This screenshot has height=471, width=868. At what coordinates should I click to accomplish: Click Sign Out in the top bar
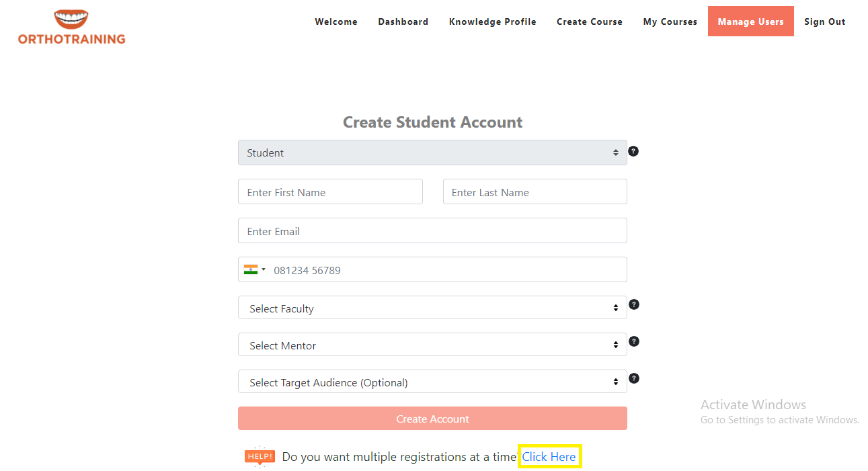pos(824,22)
